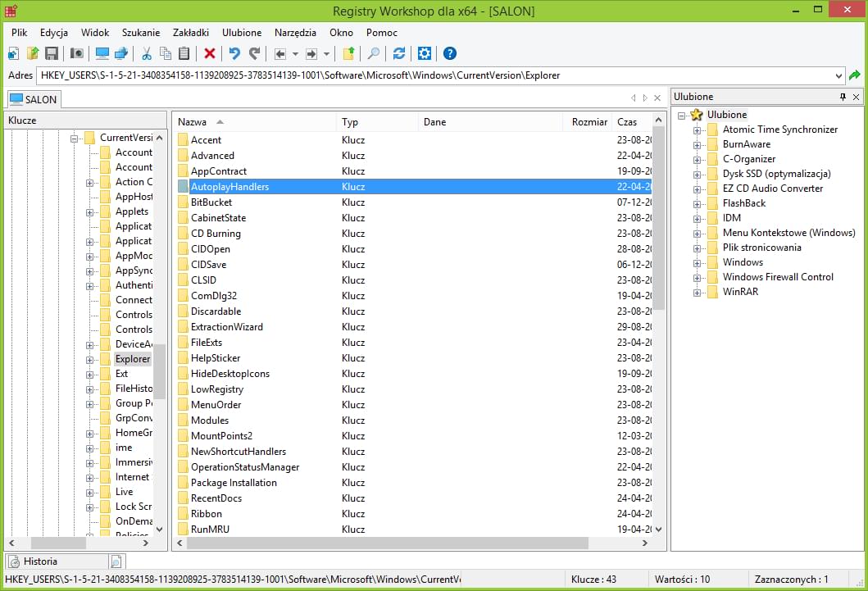Expand the BurnAware favorites folder
This screenshot has width=868, height=591.
[x=698, y=144]
